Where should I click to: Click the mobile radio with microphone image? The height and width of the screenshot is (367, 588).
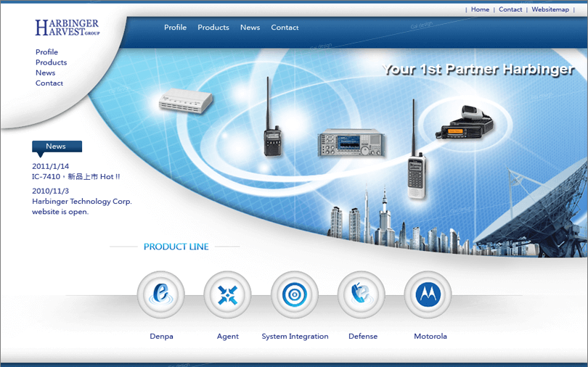(x=465, y=122)
